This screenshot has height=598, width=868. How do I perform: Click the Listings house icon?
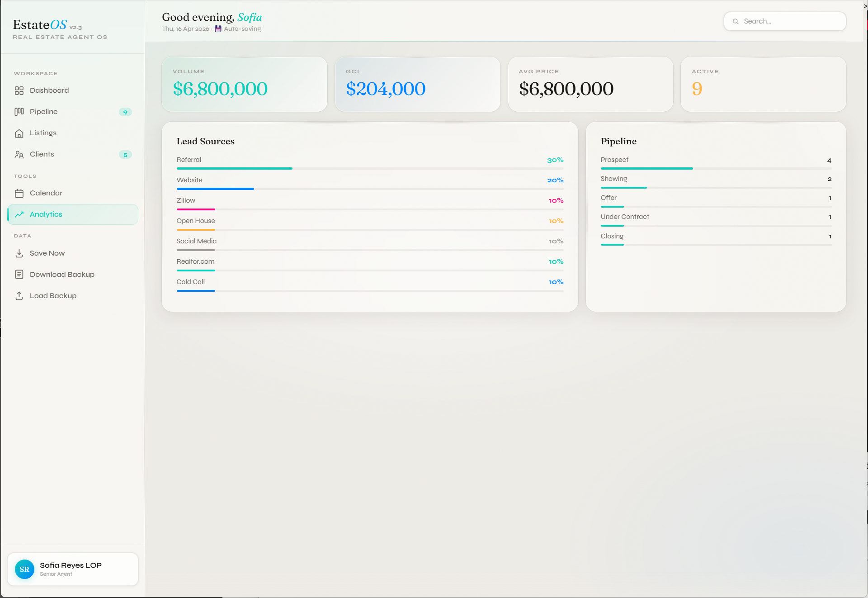(x=19, y=133)
